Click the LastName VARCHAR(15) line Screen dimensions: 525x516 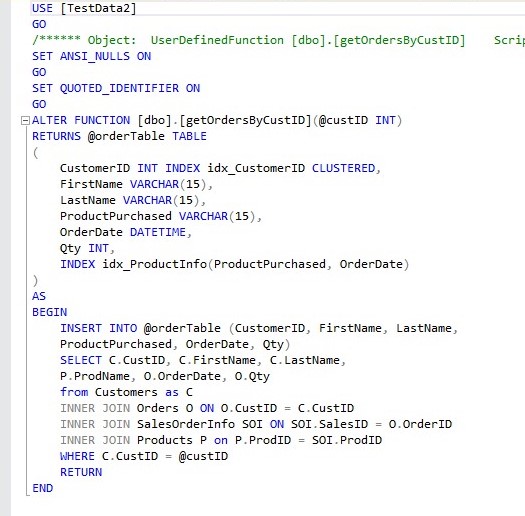click(x=133, y=200)
